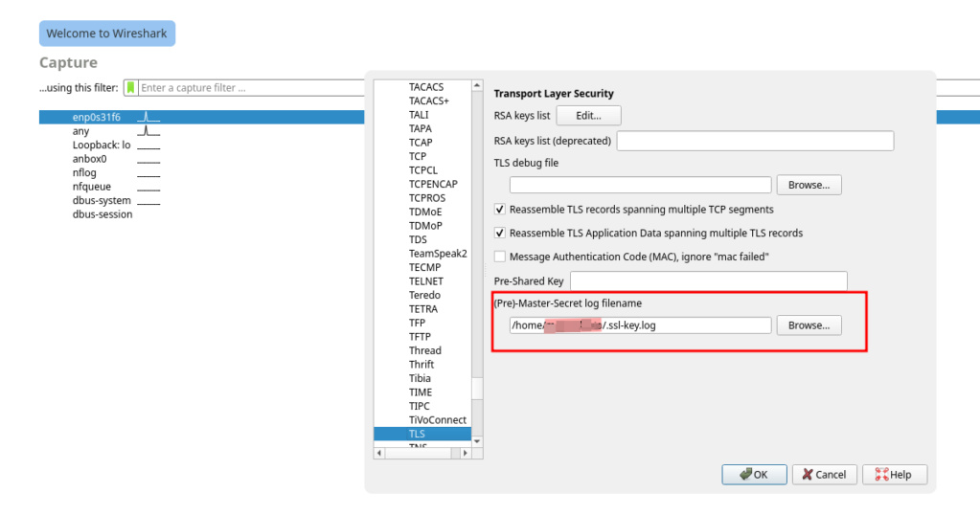
Task: Select TIPC protocol
Action: point(420,406)
